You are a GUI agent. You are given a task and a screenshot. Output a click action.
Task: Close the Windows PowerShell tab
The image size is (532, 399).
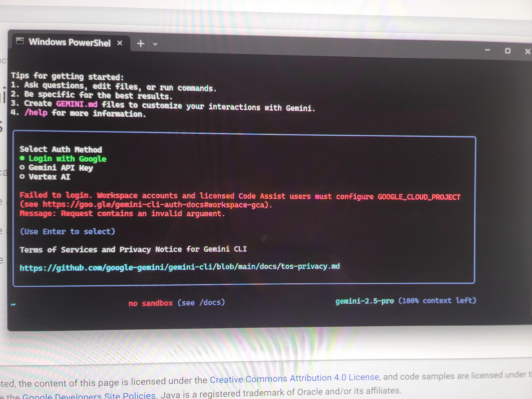120,43
